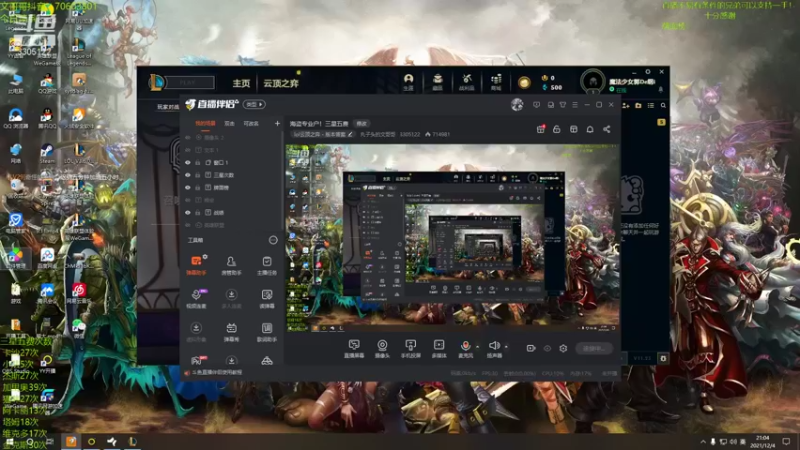Open the 主页 tab in League client

241,83
